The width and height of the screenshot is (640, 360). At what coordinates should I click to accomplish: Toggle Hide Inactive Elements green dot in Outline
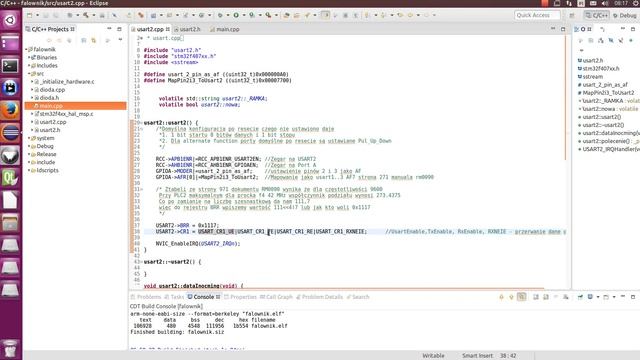(631, 40)
